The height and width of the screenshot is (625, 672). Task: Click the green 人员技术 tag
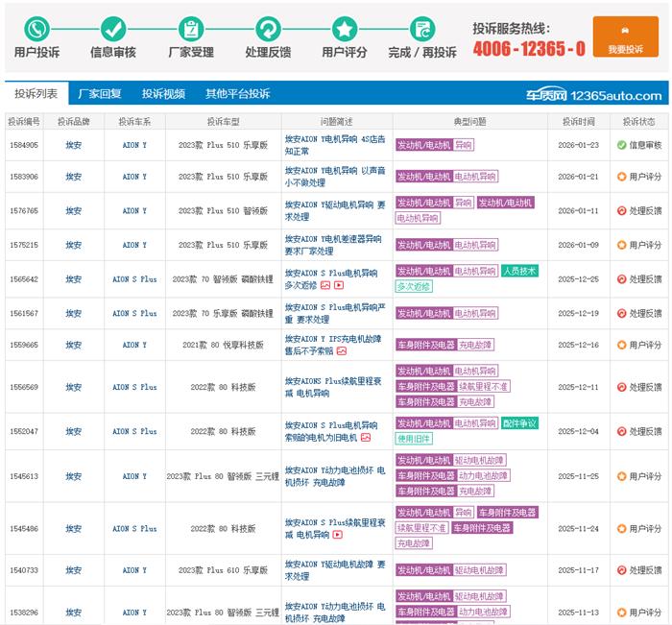(x=519, y=271)
